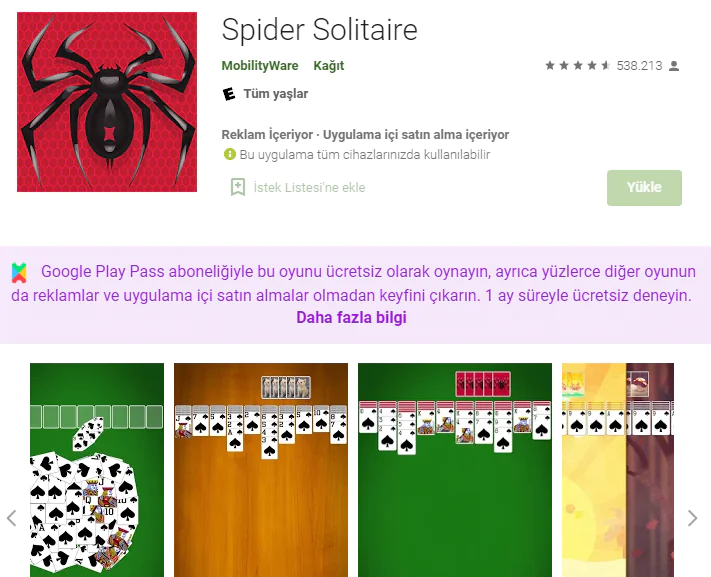Click the Google Play Pass logo icon
Screen dimensions: 711x577
tap(19, 273)
